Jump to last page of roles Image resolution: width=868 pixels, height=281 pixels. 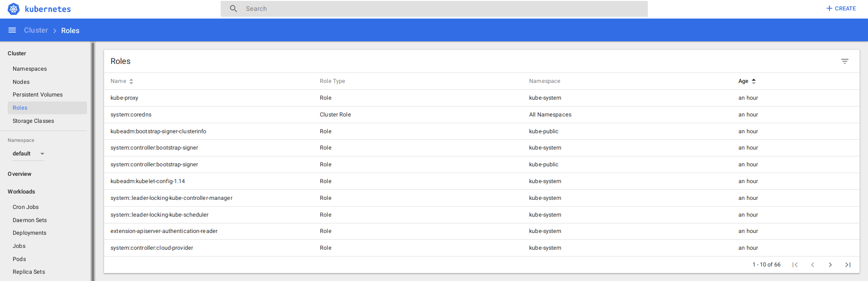tap(848, 265)
